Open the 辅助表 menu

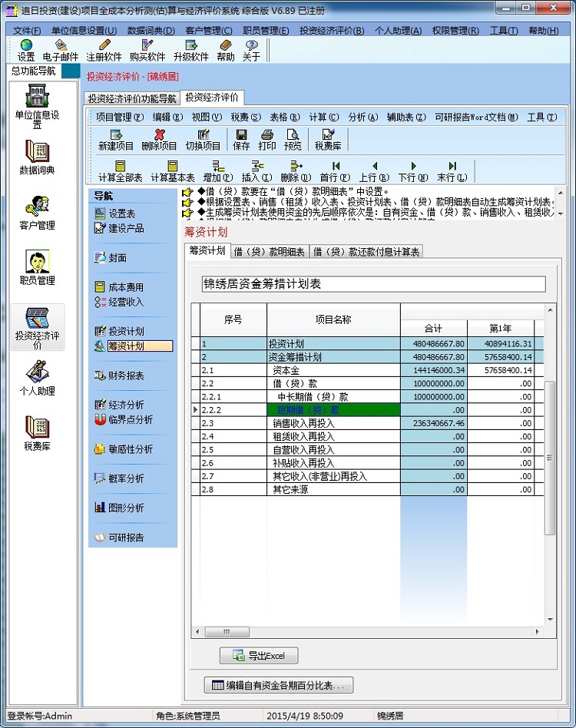[406, 117]
